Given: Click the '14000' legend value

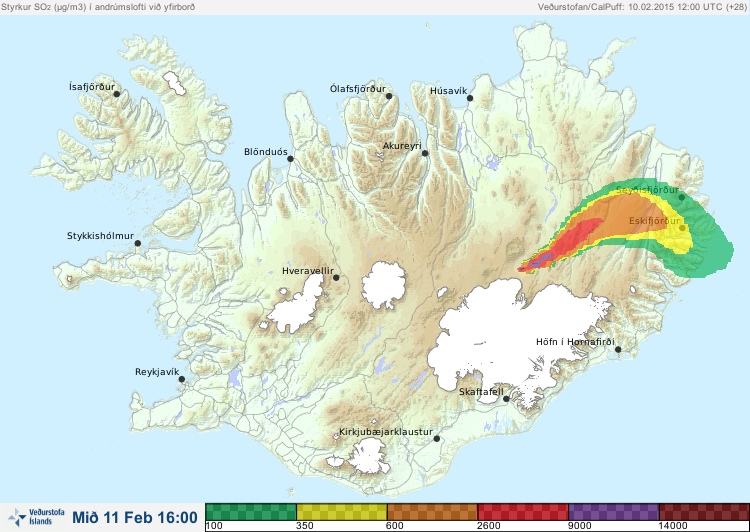Looking at the screenshot, I should click(x=674, y=526).
